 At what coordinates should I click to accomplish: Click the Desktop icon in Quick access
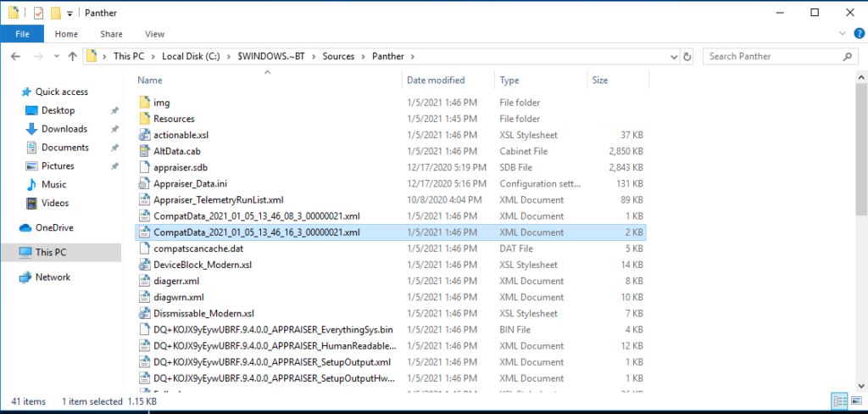coord(31,110)
